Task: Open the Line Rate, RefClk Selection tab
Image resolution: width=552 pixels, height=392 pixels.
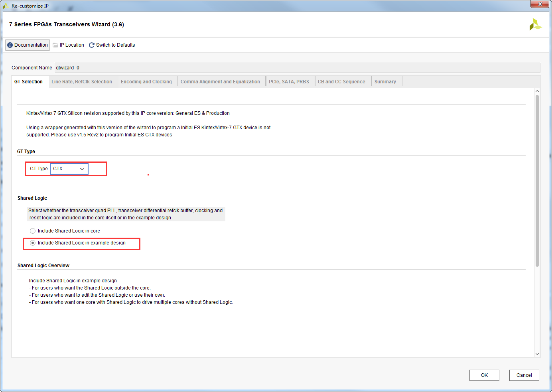Action: (x=82, y=82)
